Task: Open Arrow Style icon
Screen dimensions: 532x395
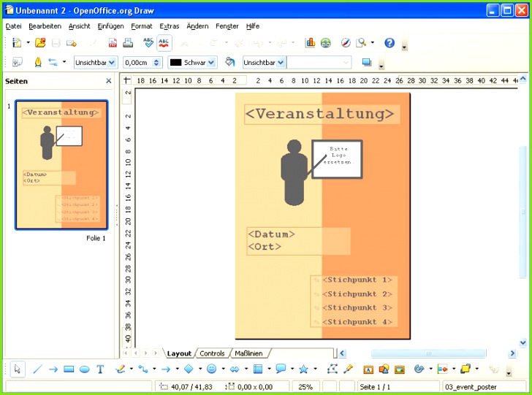Action: pyautogui.click(x=53, y=62)
